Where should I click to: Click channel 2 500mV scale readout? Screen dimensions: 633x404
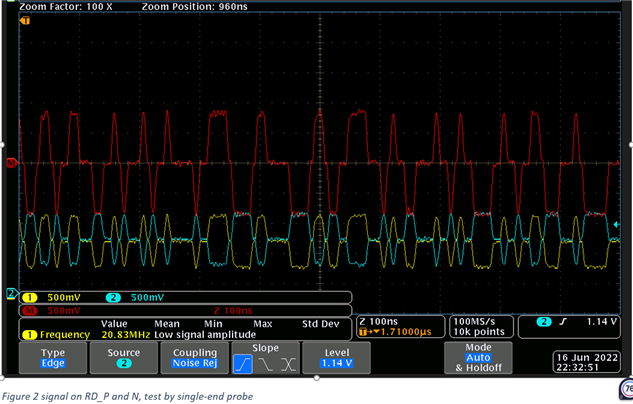147,298
